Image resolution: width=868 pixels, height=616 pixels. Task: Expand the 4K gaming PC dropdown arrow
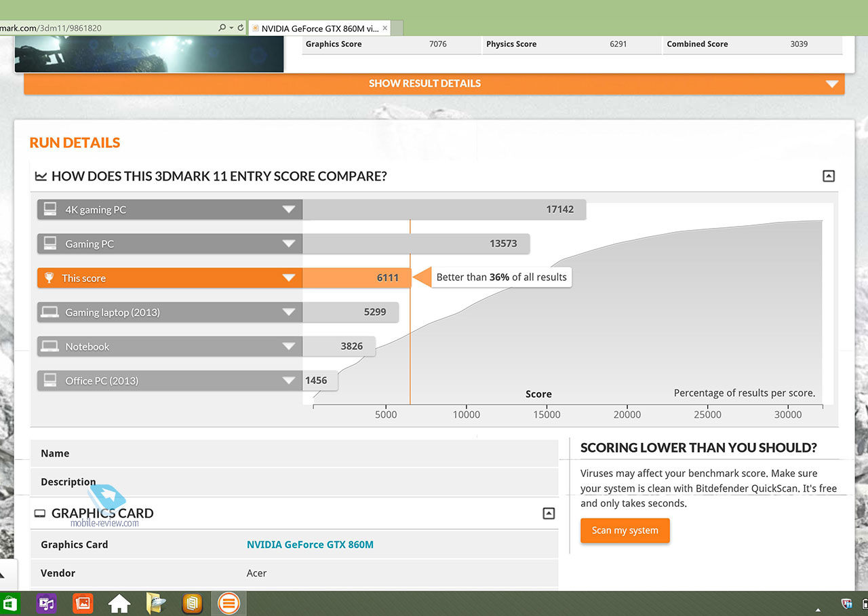(289, 210)
